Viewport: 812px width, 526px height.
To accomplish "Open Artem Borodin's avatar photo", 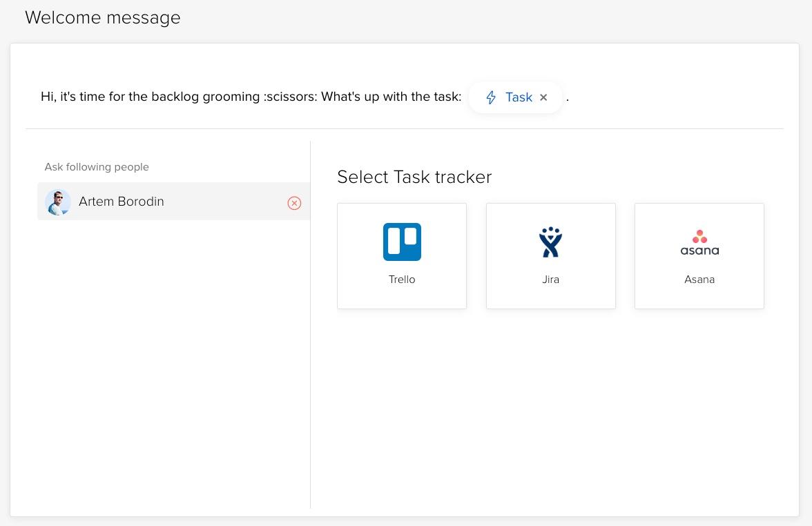I will coord(57,202).
